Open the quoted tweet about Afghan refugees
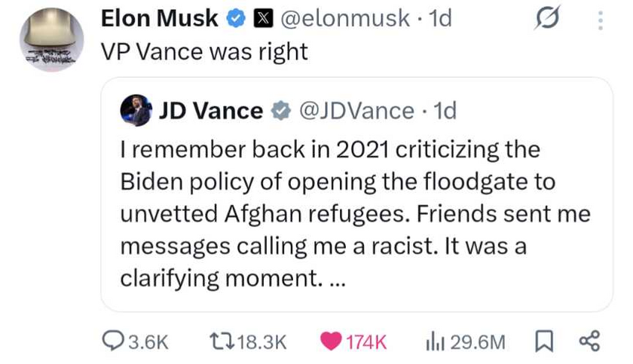This screenshot has width=633, height=364. (356, 213)
